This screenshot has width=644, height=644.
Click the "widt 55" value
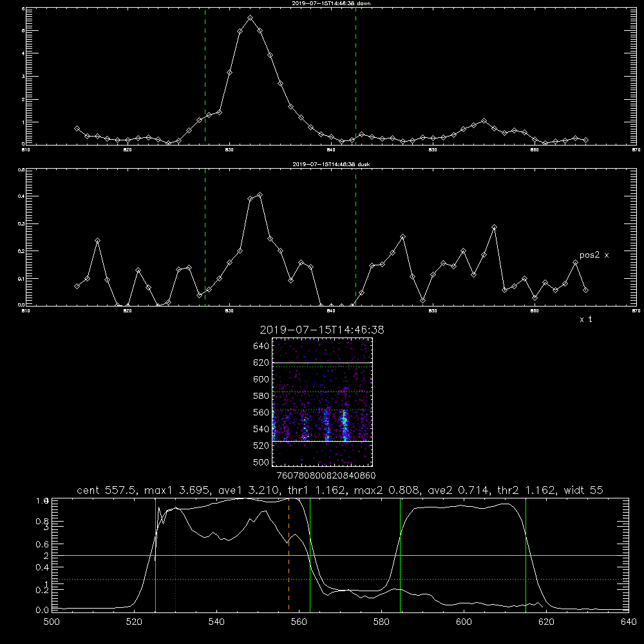[583, 490]
